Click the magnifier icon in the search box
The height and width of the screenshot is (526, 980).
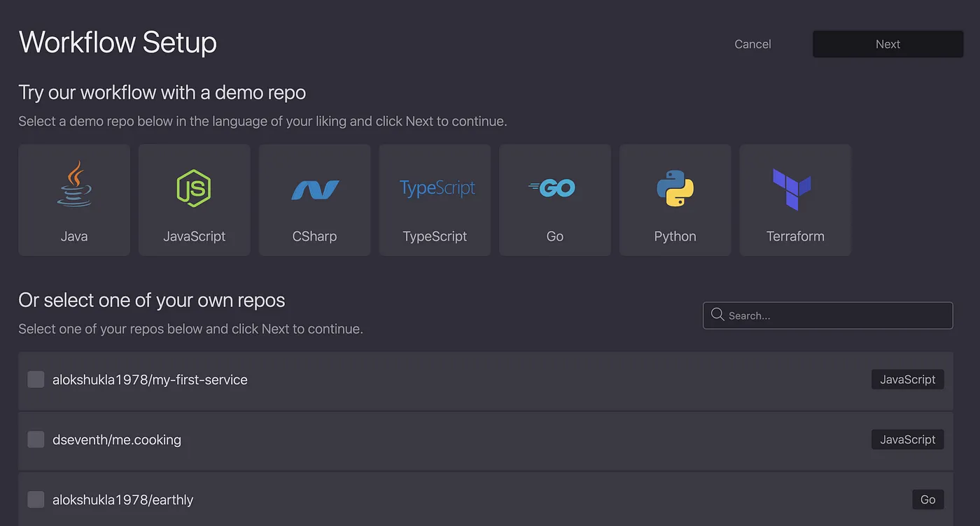pyautogui.click(x=717, y=315)
